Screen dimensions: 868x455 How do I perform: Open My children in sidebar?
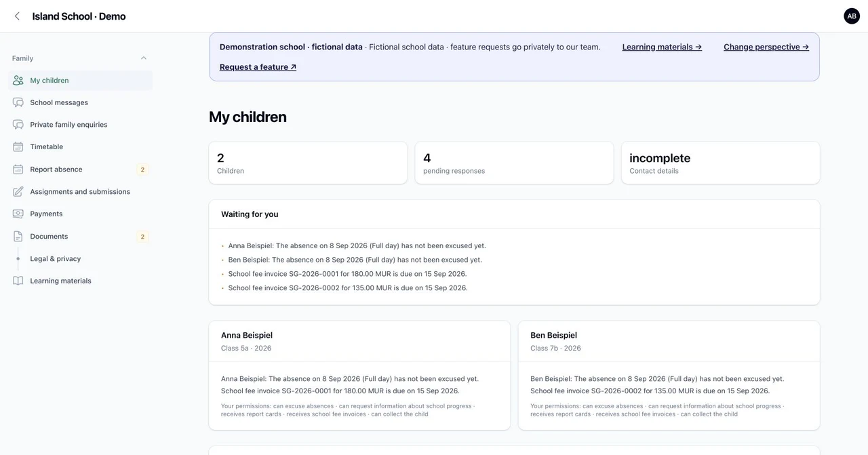tap(81, 81)
